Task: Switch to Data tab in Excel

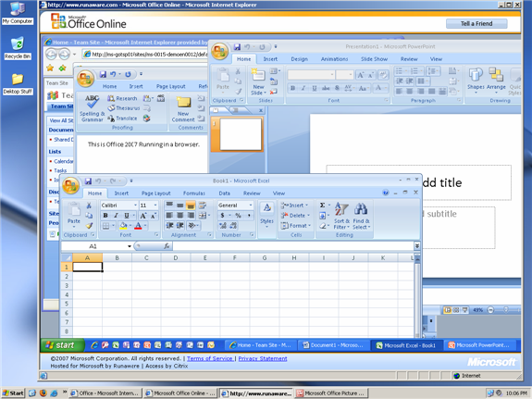Action: (x=224, y=193)
